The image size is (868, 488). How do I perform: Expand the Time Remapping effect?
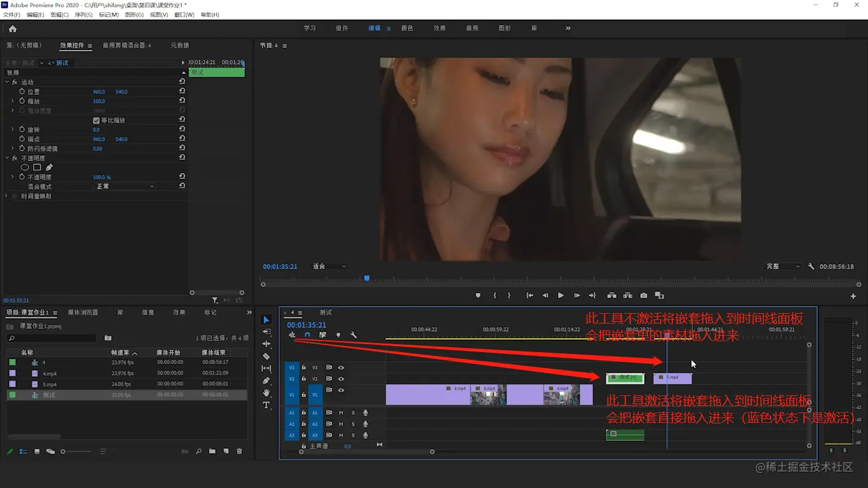(x=7, y=196)
